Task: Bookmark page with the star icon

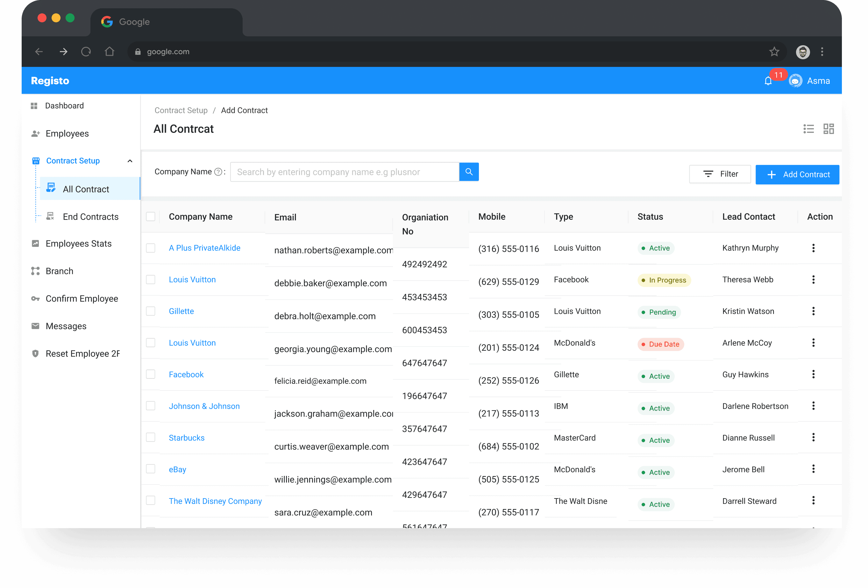Action: coord(774,52)
